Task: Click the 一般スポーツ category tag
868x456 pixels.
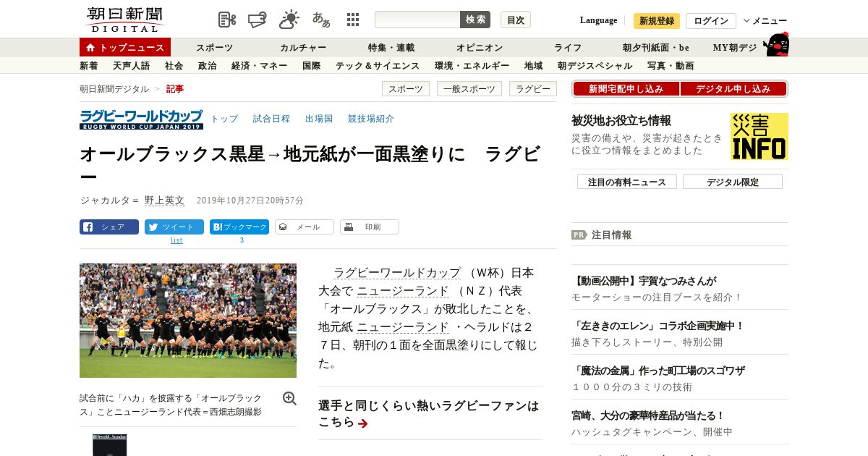Action: click(469, 89)
